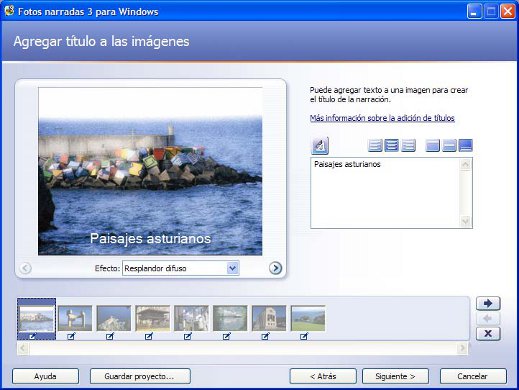Go to next image using preview arrow
This screenshot has width=519, height=390.
275,268
